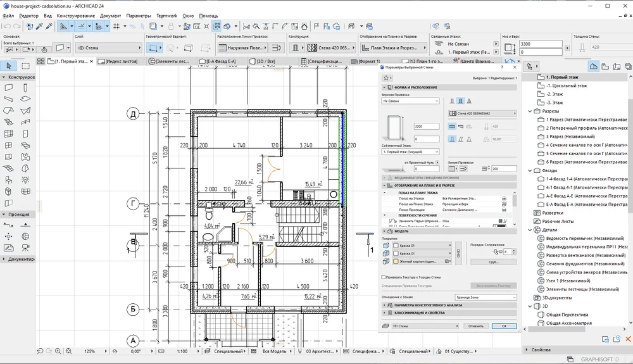Toggle the grid snap icon in toolbar

[x=117, y=27]
